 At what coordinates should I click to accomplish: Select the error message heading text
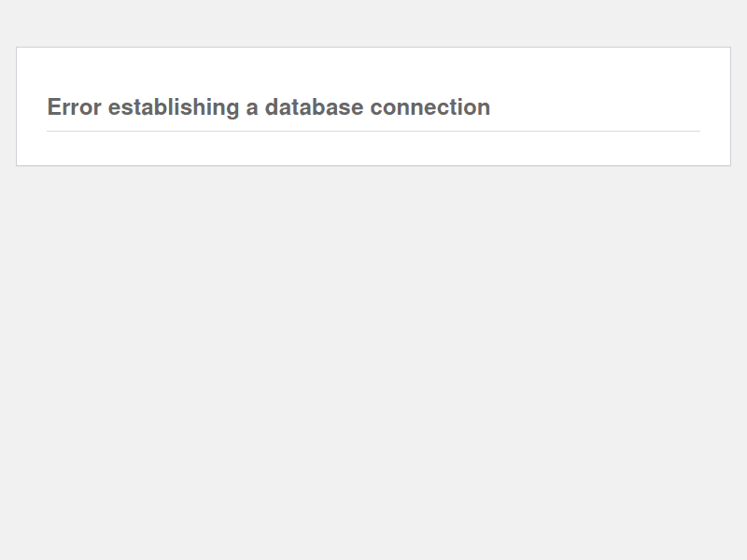[x=268, y=107]
